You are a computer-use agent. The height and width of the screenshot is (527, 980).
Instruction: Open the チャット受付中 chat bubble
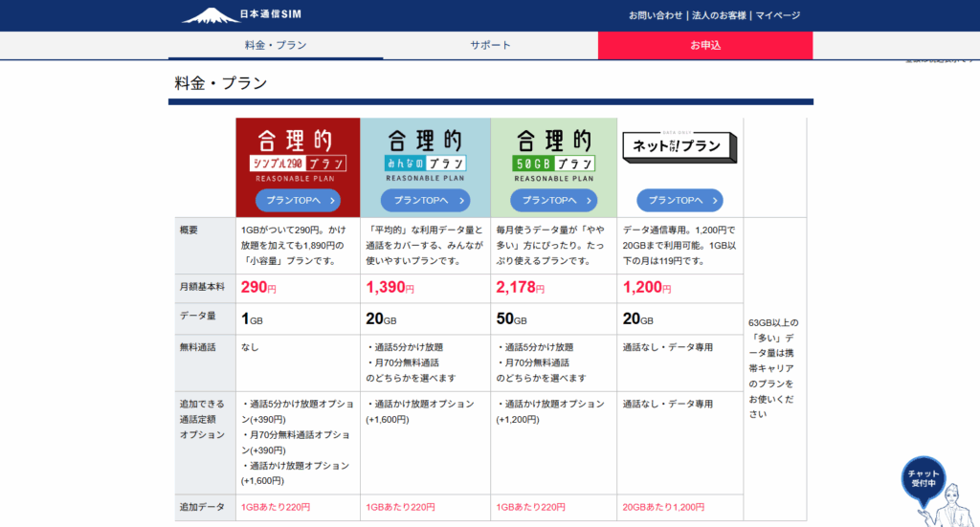coord(924,479)
